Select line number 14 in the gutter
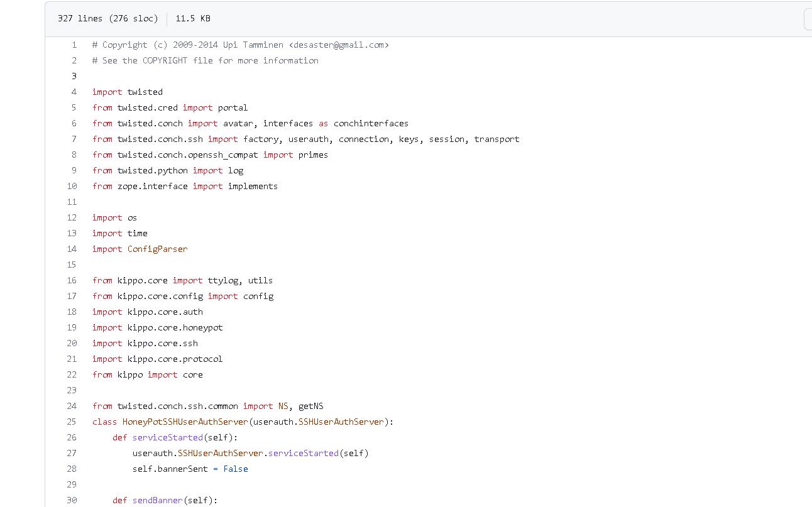Viewport: 812px width, 507px height. click(x=72, y=249)
